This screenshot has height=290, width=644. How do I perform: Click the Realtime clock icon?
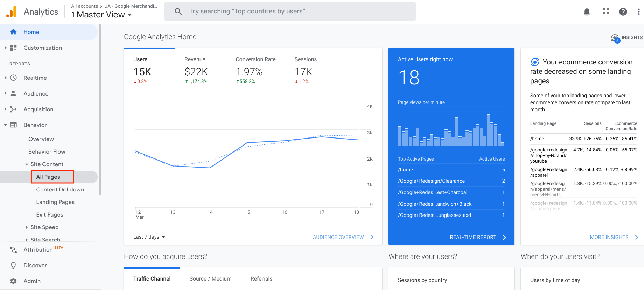(13, 78)
